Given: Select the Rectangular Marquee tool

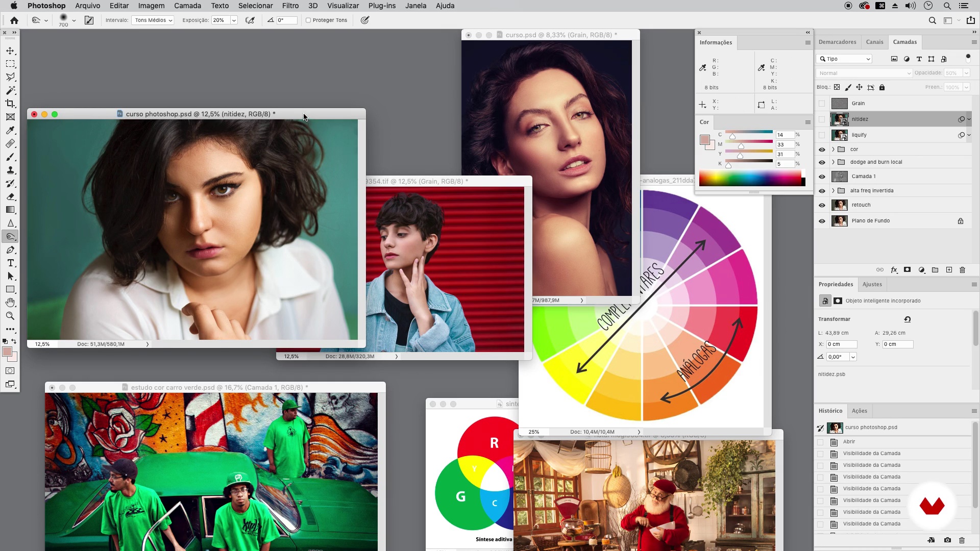Looking at the screenshot, I should [x=10, y=64].
